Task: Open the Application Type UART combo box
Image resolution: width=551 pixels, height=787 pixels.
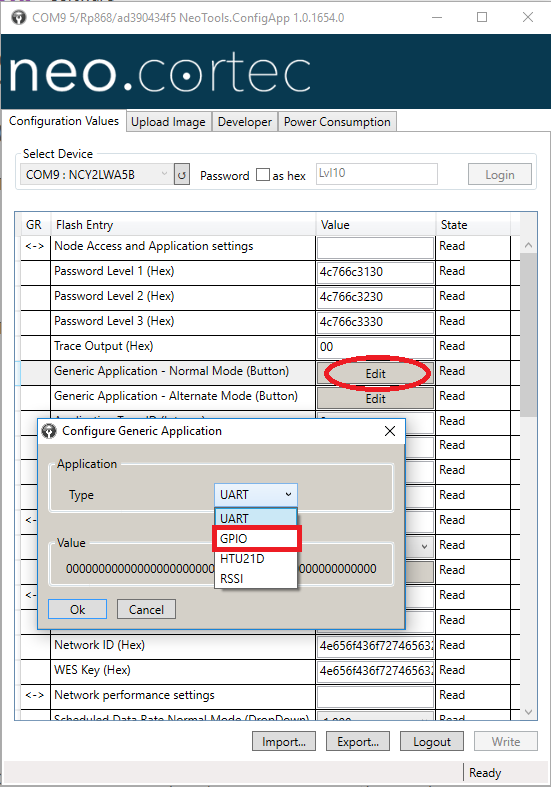Action: click(x=256, y=495)
